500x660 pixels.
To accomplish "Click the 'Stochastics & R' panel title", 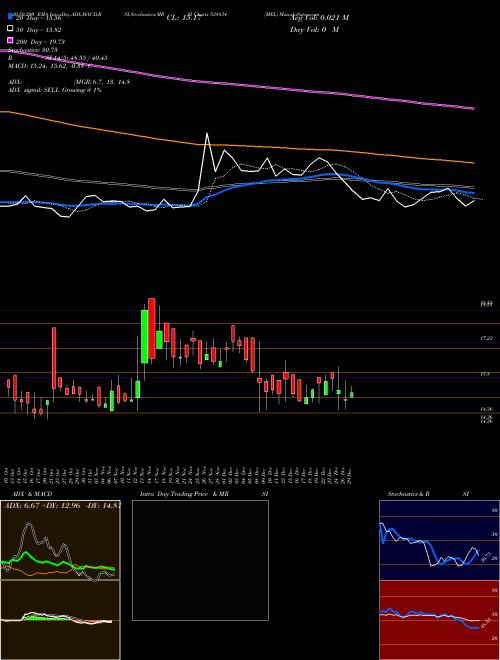I will pyautogui.click(x=408, y=494).
